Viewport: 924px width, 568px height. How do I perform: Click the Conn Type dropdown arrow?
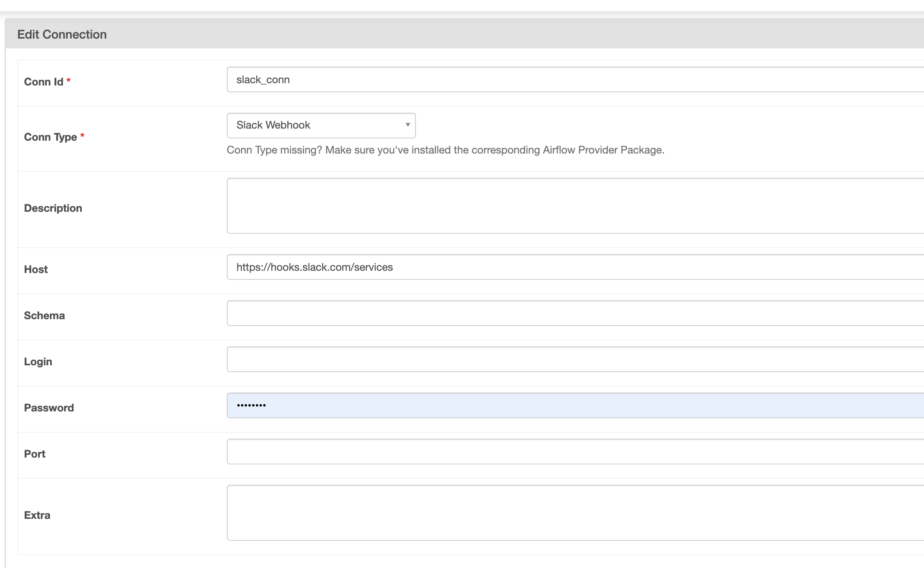click(408, 125)
